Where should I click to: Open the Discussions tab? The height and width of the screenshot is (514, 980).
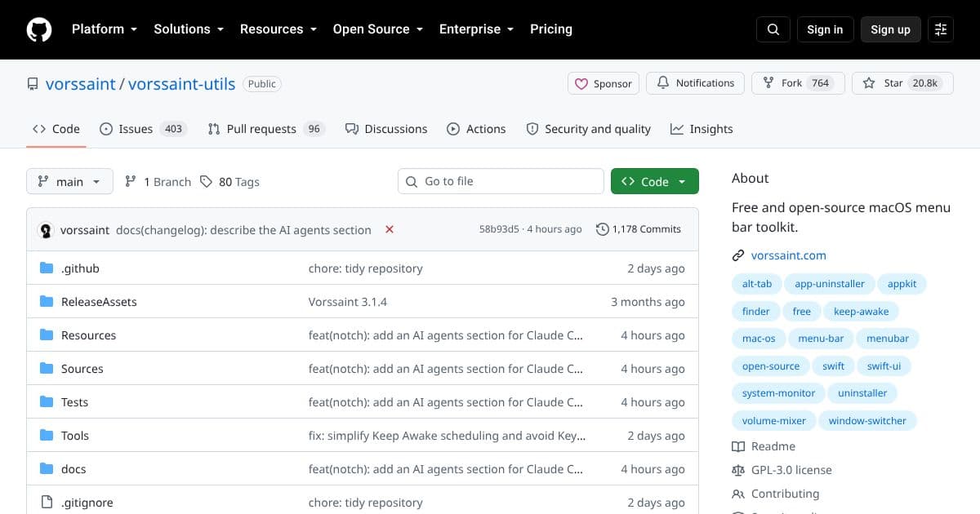pyautogui.click(x=386, y=129)
